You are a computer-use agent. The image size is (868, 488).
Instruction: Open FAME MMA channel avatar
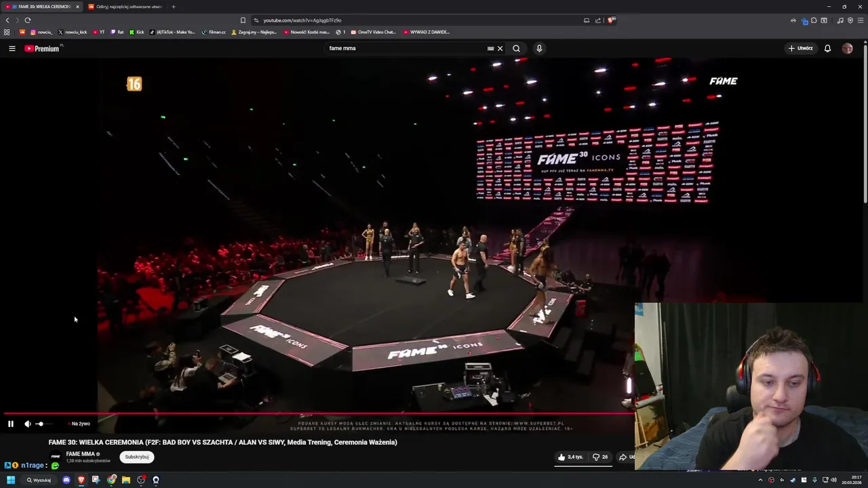[56, 457]
